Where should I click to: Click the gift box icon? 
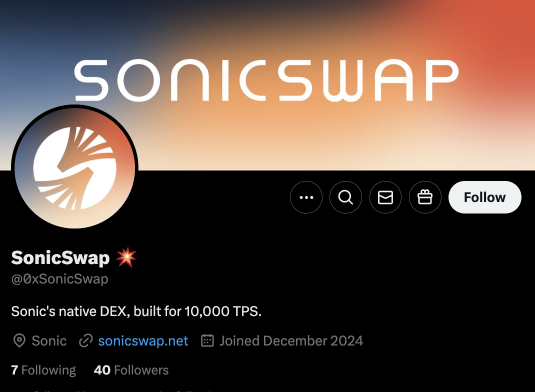(x=425, y=197)
